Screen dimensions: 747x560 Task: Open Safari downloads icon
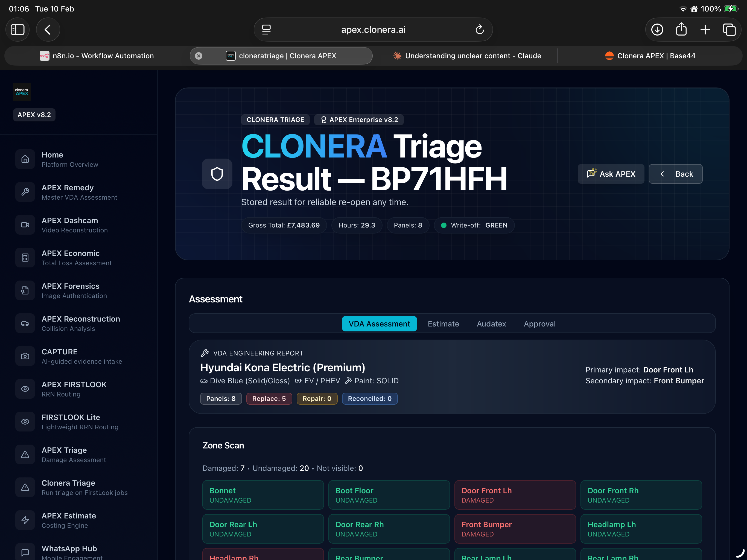[657, 30]
